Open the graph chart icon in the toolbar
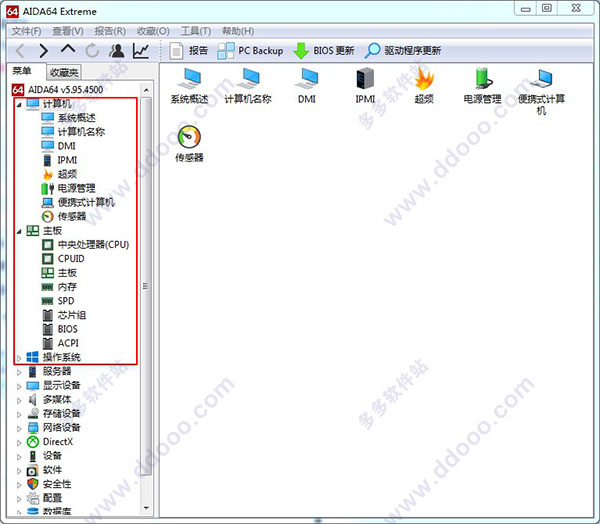The image size is (600, 524). click(141, 51)
